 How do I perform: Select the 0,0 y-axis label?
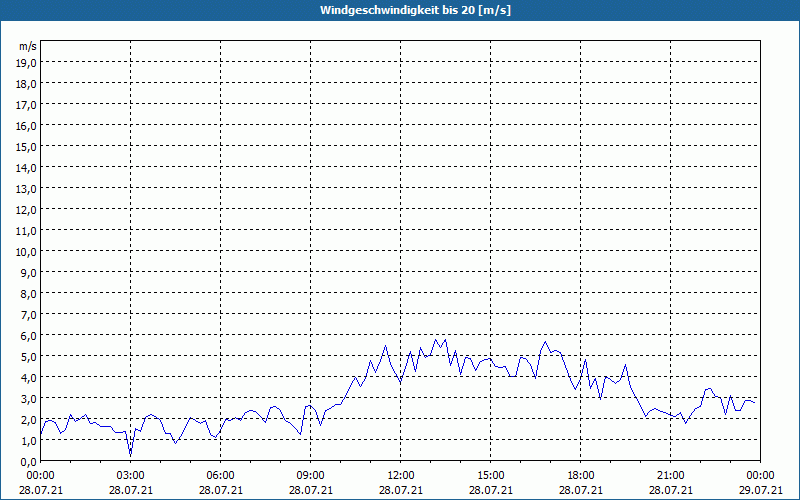click(x=29, y=462)
